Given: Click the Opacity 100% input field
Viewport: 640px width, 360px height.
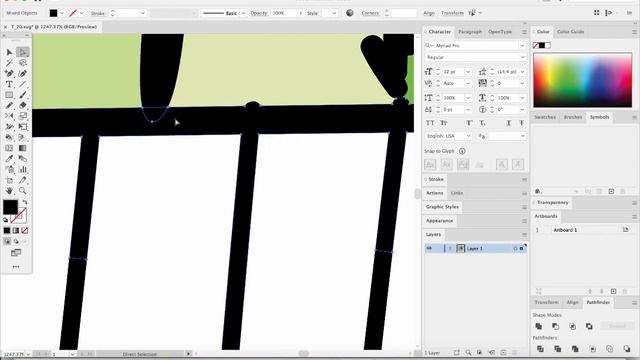Looking at the screenshot, I should 284,13.
